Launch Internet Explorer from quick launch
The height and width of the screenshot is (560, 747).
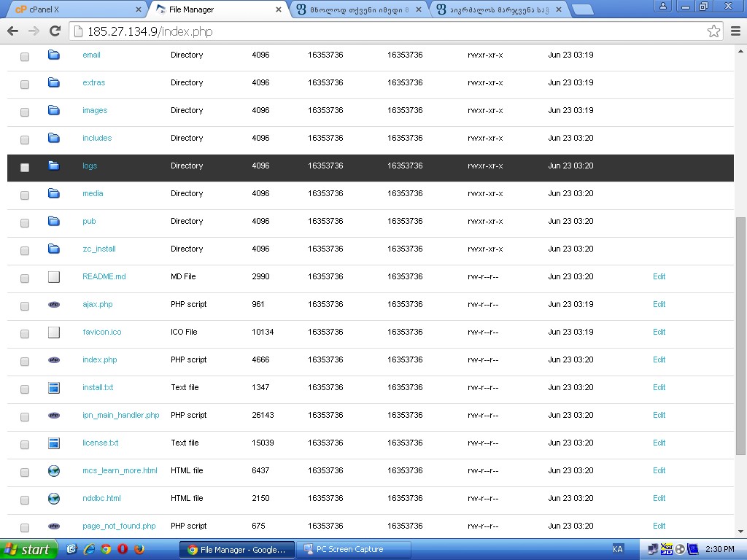pyautogui.click(x=89, y=549)
